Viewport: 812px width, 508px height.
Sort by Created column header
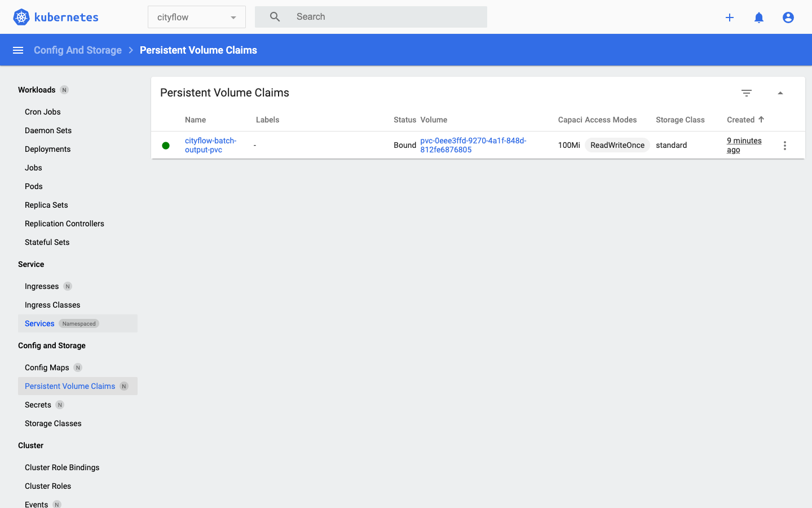(741, 120)
